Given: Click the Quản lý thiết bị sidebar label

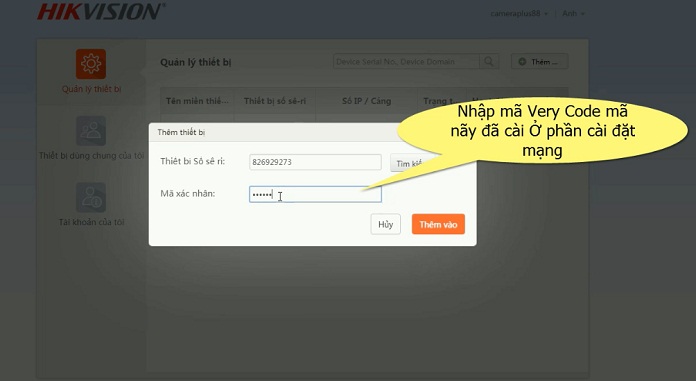Looking at the screenshot, I should (x=91, y=89).
